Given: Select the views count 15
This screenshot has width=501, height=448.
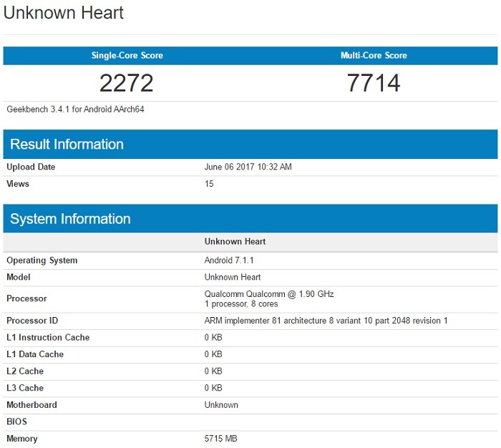Looking at the screenshot, I should click(x=209, y=184).
